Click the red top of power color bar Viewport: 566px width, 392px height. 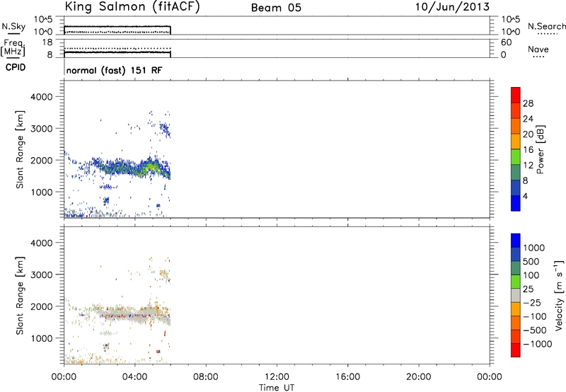pyautogui.click(x=516, y=95)
